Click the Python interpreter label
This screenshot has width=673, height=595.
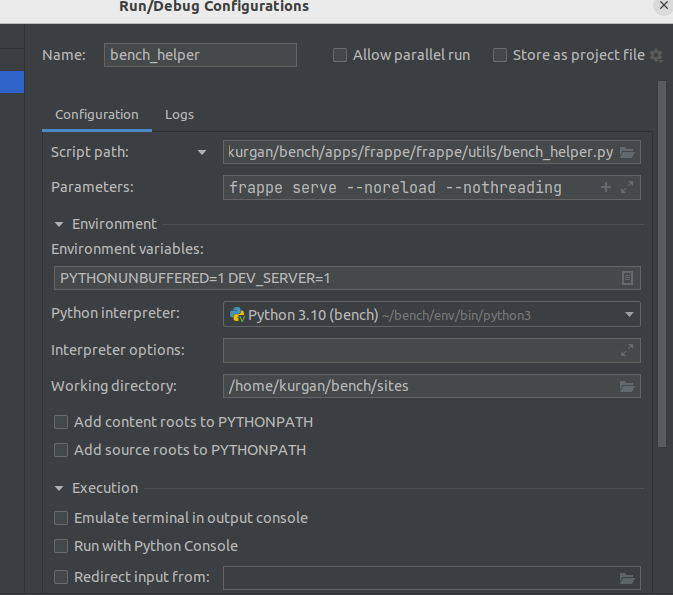115,313
